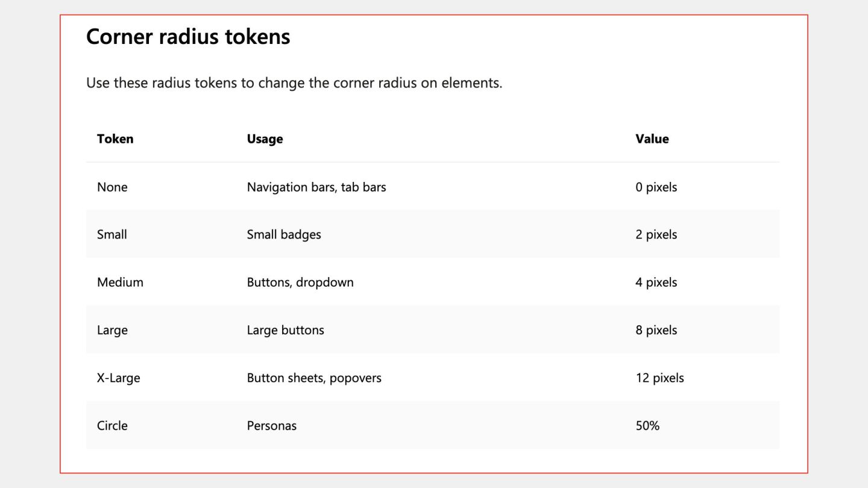Viewport: 868px width, 488px height.
Task: Select the X-Large token cell
Action: tap(118, 378)
